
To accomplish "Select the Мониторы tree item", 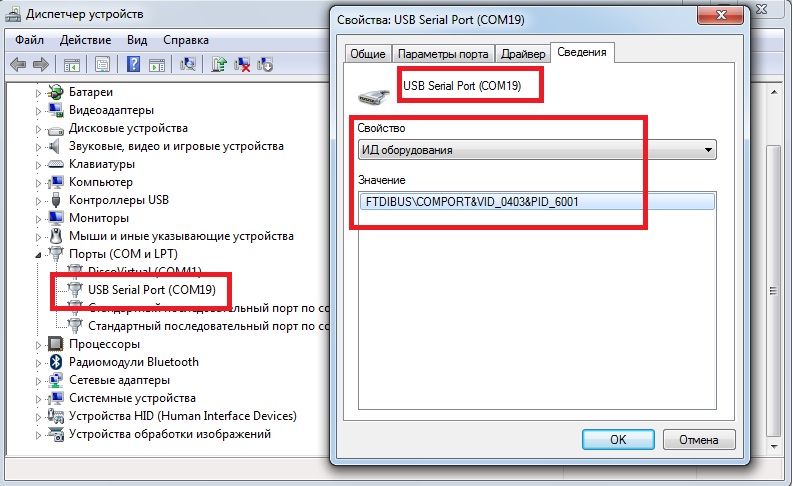I will [x=99, y=218].
